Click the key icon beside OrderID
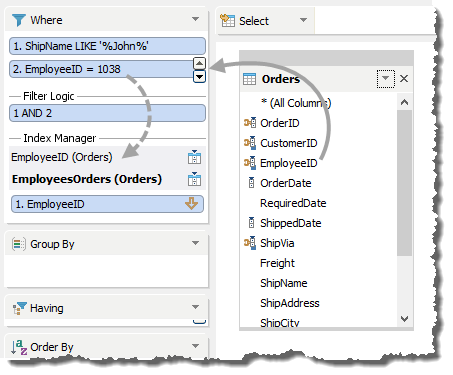This screenshot has width=453, height=375. point(250,123)
